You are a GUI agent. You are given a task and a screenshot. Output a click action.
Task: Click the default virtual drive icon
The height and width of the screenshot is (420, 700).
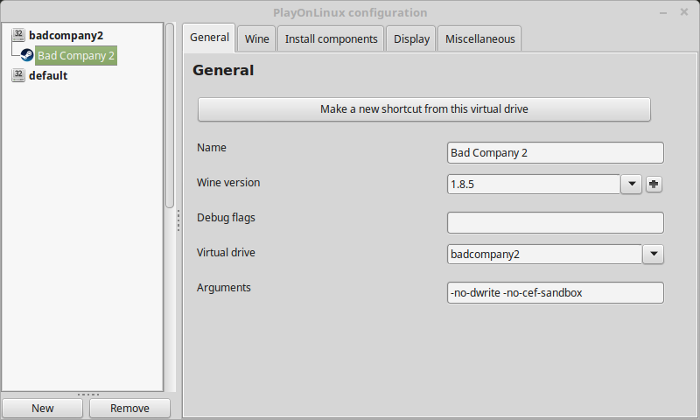[18, 75]
